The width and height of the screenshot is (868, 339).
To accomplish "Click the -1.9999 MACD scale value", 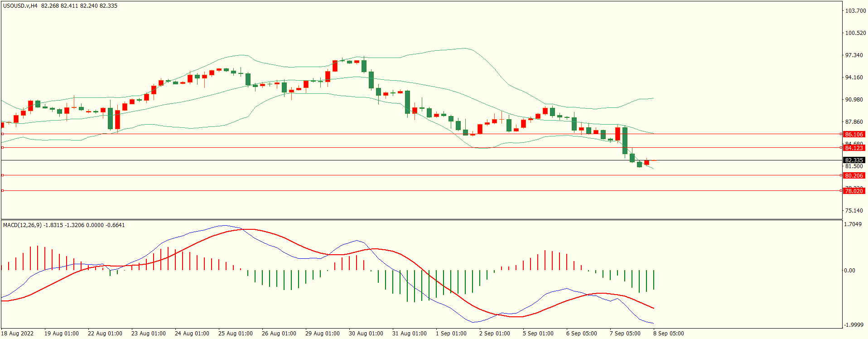I will 853,324.
